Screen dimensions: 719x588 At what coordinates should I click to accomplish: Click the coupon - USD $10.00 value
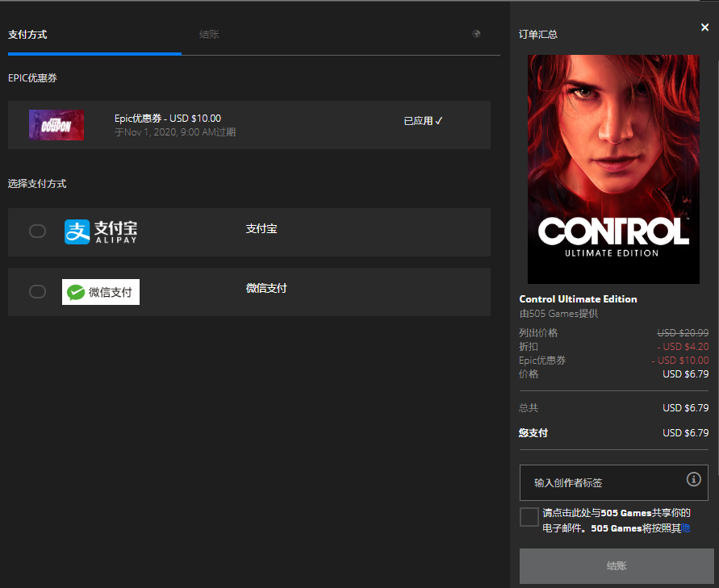click(680, 361)
